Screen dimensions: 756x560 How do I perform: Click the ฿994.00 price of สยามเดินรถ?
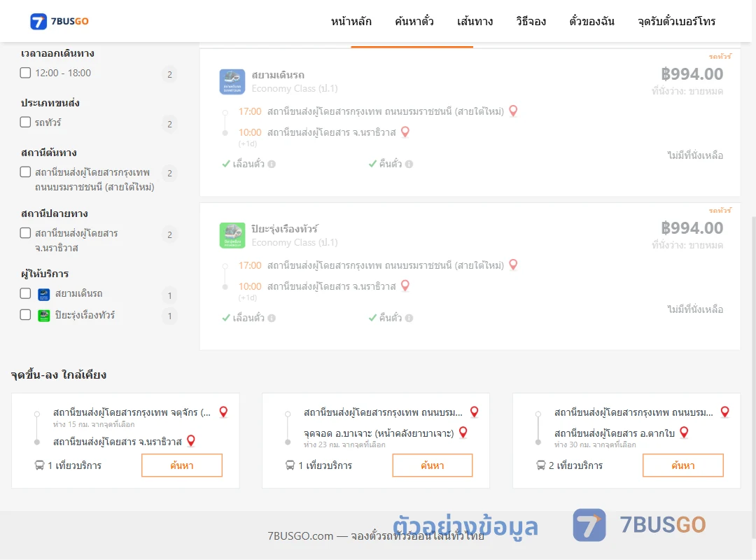692,73
